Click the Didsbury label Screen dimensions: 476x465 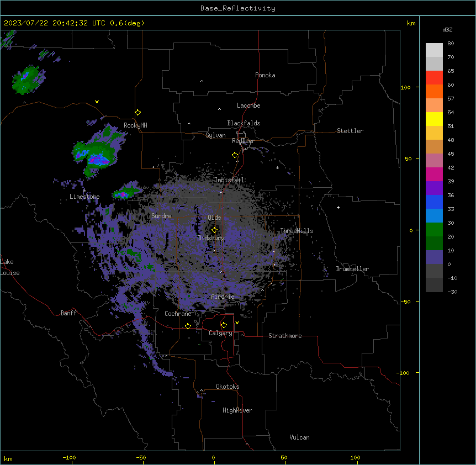pos(211,238)
